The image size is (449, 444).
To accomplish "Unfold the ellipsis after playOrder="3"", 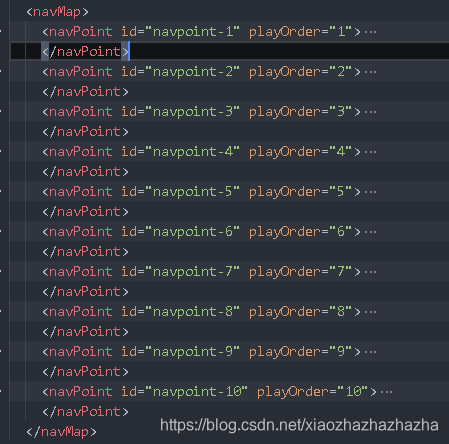I will click(x=370, y=112).
